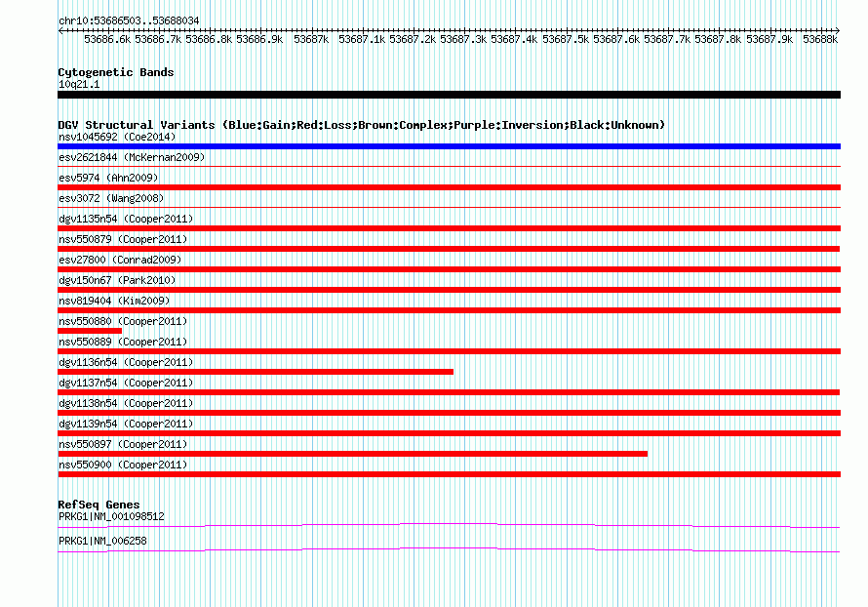The image size is (868, 607).
Task: Click the red loss bar under esv5974
Action: tap(449, 187)
